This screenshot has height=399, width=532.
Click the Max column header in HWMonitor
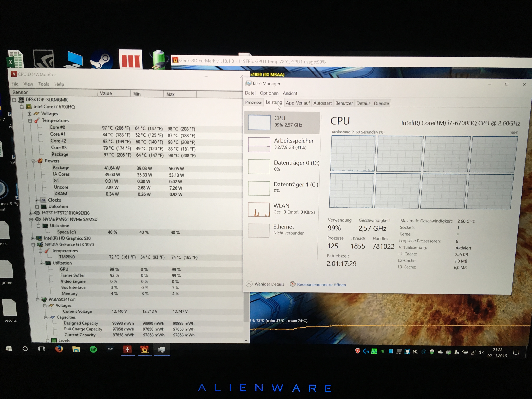pos(180,94)
